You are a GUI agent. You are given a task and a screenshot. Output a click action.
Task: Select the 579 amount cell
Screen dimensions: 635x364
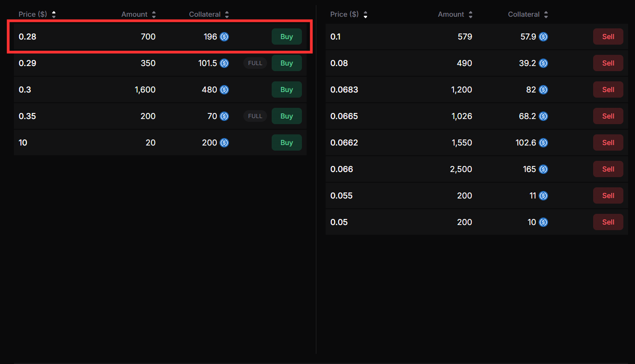(x=465, y=37)
